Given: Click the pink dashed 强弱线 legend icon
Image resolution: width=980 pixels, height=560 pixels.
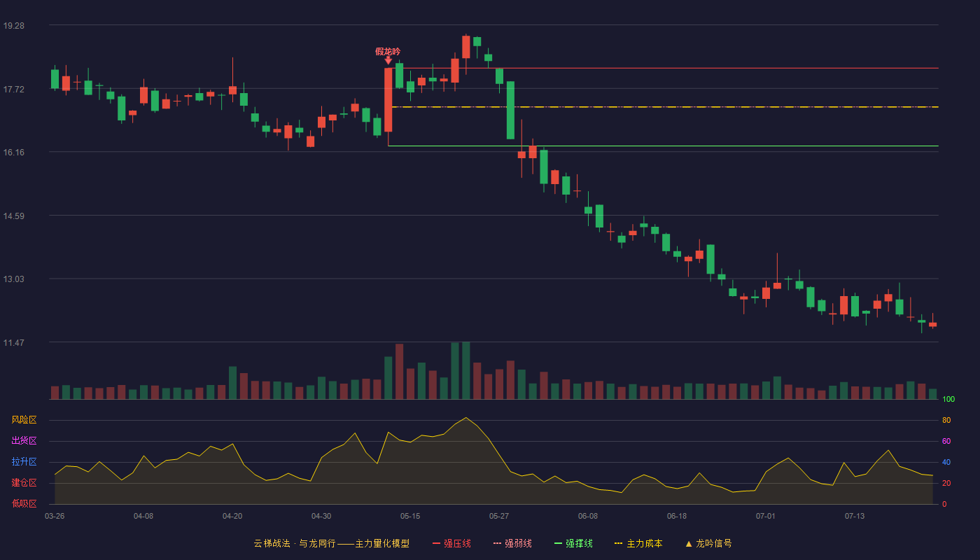Looking at the screenshot, I should pyautogui.click(x=497, y=544).
